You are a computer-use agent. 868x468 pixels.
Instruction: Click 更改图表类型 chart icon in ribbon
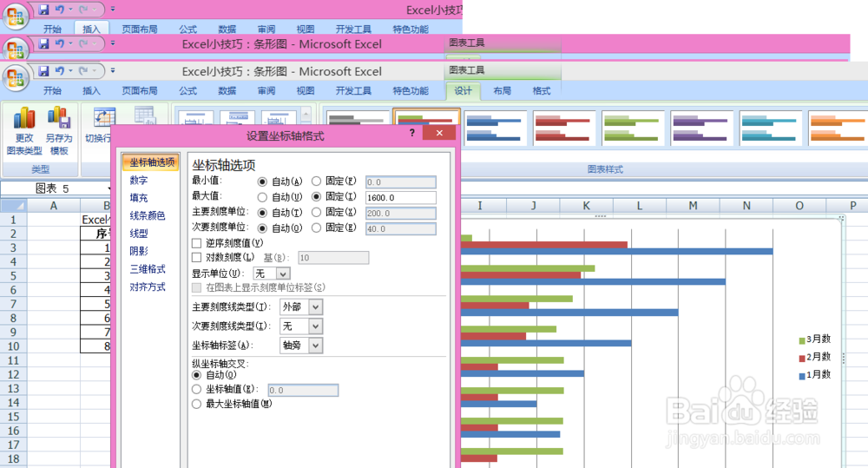click(23, 117)
